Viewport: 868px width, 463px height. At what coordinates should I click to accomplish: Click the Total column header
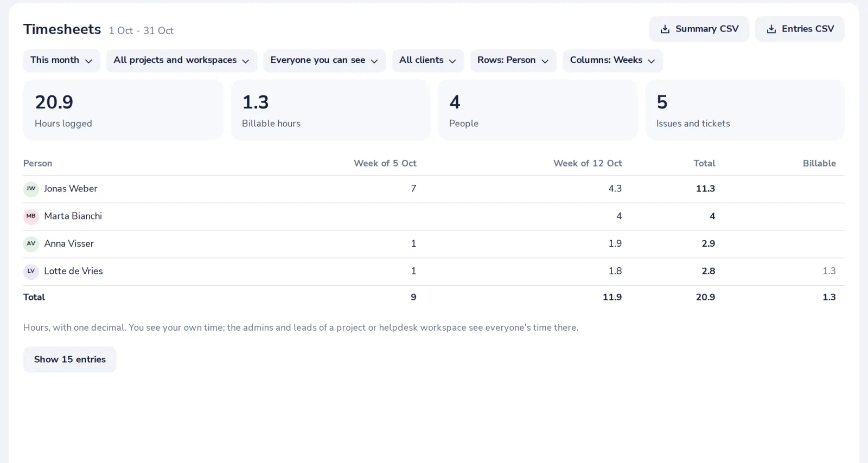pos(704,163)
